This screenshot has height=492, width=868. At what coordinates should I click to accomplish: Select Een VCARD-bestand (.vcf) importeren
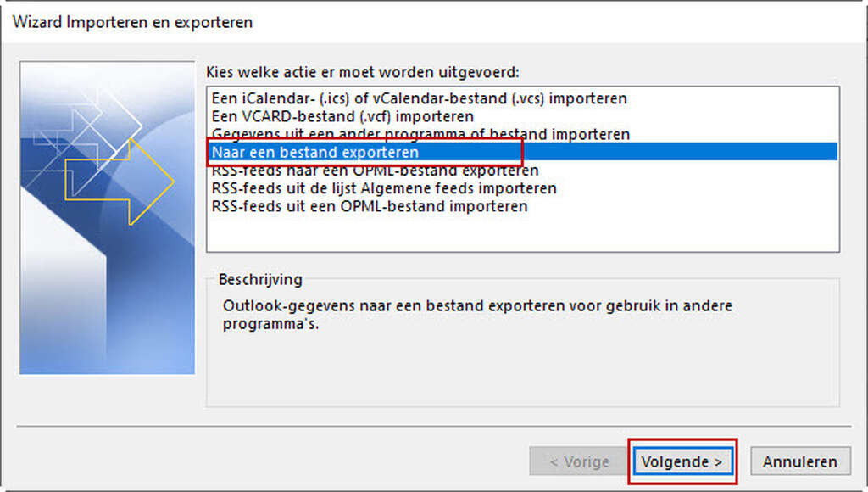(x=342, y=116)
